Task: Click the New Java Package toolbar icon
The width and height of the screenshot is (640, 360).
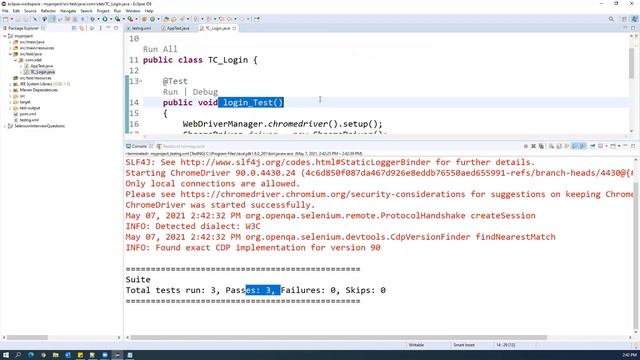Action: tap(144, 19)
